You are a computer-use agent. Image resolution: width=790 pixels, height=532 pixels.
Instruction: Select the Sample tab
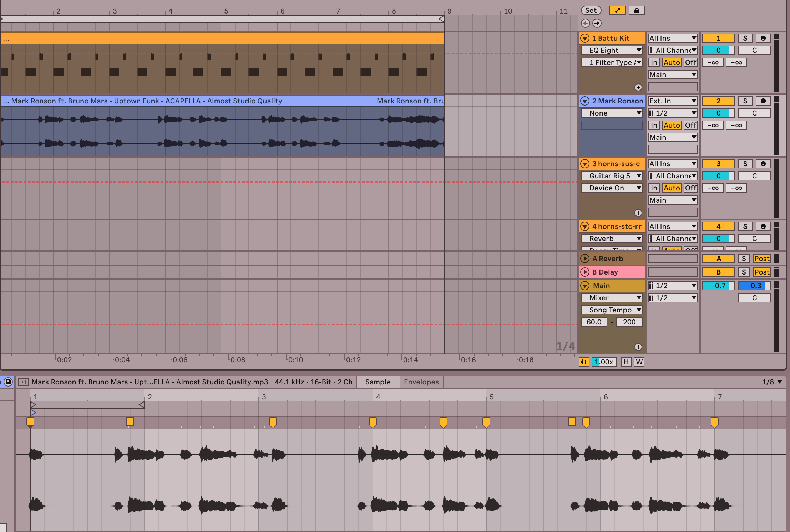point(378,382)
